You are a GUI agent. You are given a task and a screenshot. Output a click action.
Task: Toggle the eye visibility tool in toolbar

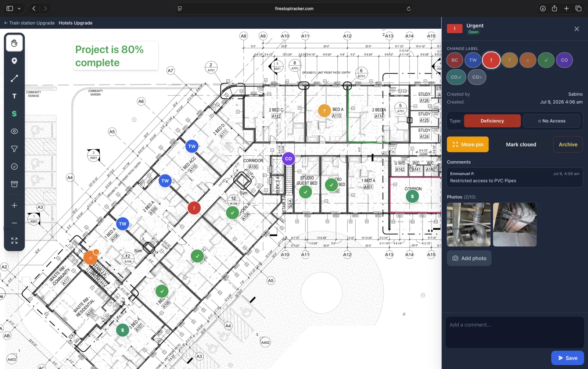pyautogui.click(x=14, y=131)
